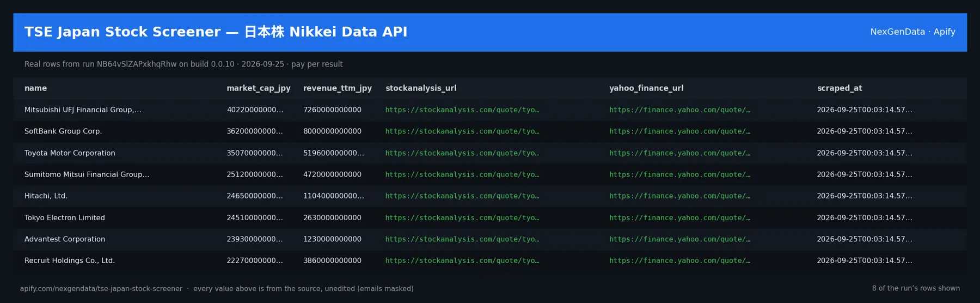
Task: Click the market cap value 24650000000… for Hitachi
Action: (255, 196)
